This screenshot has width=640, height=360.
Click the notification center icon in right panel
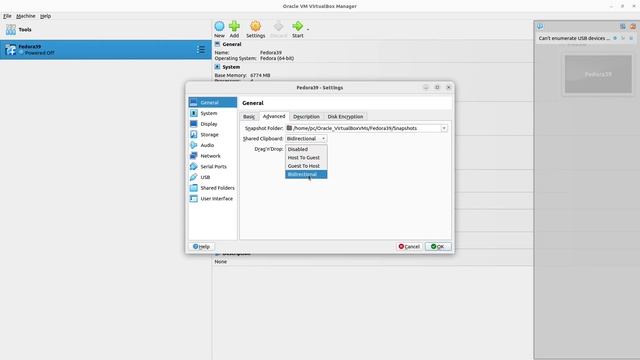click(x=540, y=27)
